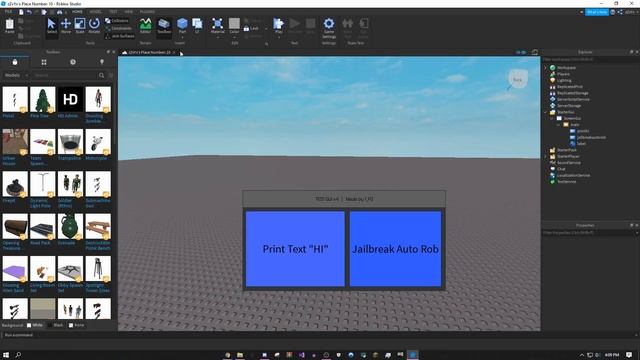This screenshot has width=640, height=360.
Task: Click the undo arrow in quick access bar
Action: (x=29, y=12)
